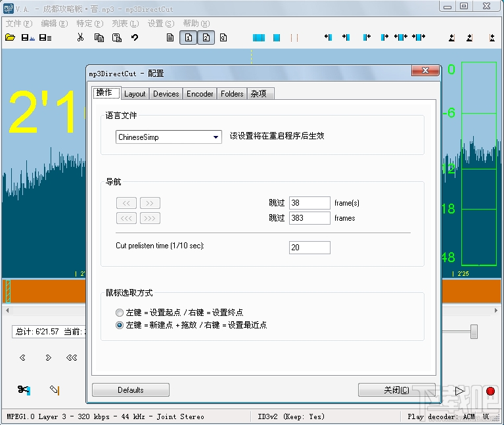Click the >> navigation button
504x425 pixels.
point(150,203)
